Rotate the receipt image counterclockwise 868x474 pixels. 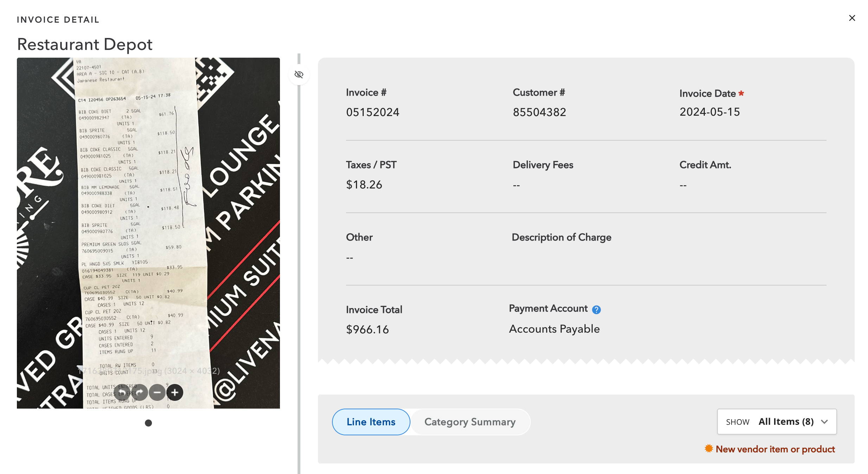tap(122, 392)
